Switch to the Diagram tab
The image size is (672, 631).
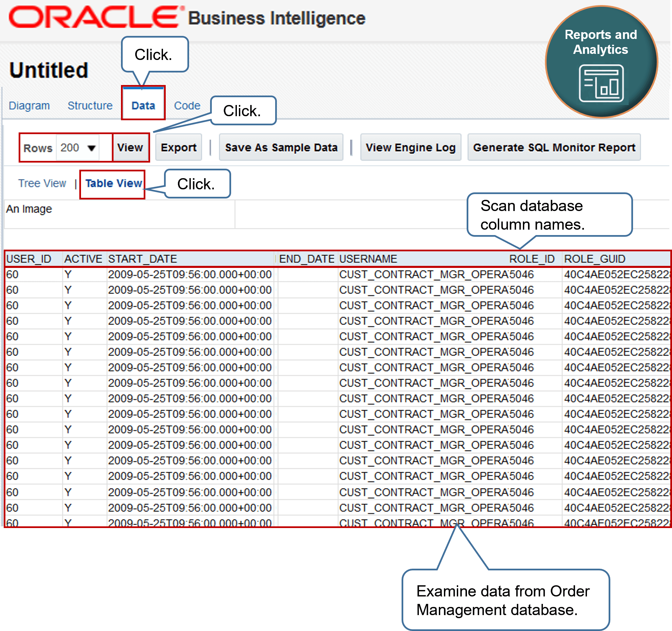[x=29, y=105]
